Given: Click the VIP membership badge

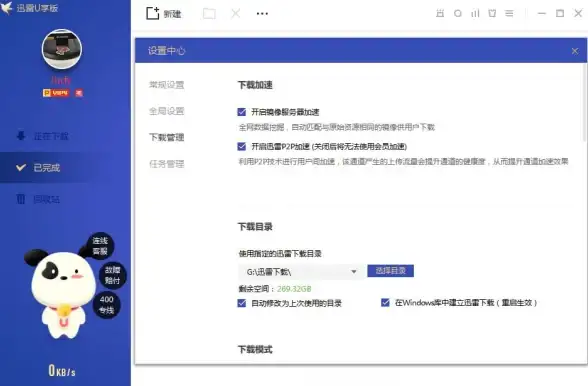Looking at the screenshot, I should pos(56,93).
